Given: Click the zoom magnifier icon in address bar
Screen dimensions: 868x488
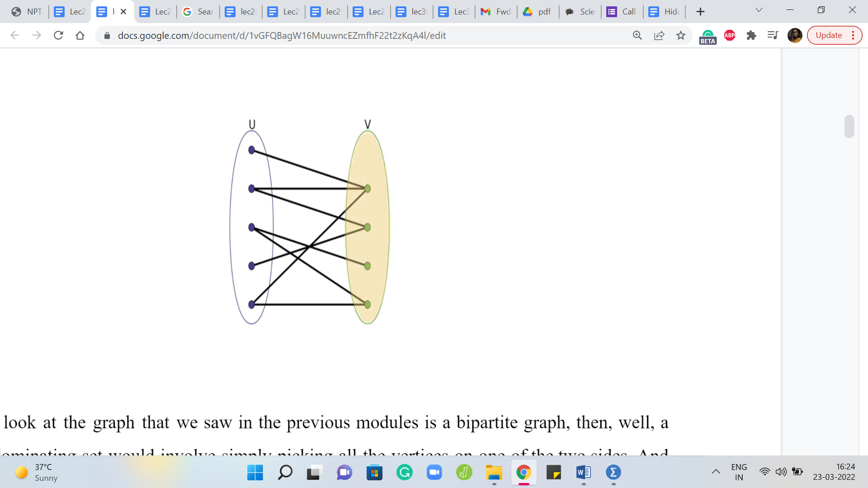Looking at the screenshot, I should (637, 35).
